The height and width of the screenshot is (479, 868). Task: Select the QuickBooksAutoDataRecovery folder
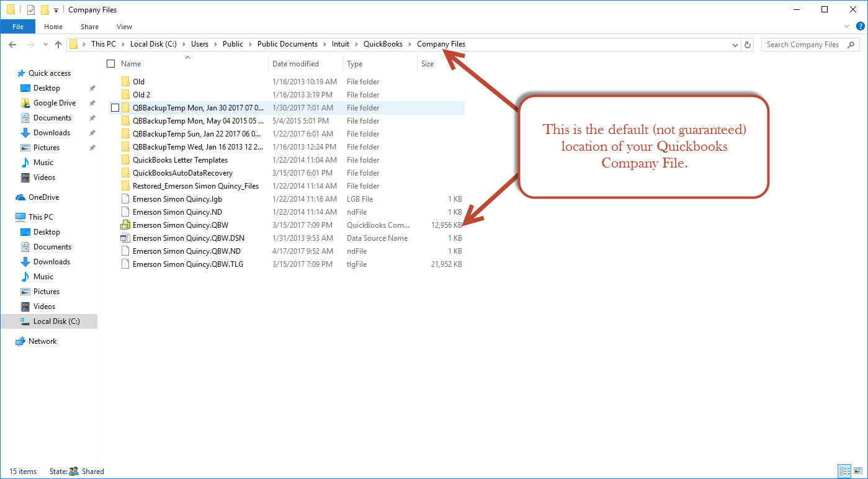coord(182,172)
